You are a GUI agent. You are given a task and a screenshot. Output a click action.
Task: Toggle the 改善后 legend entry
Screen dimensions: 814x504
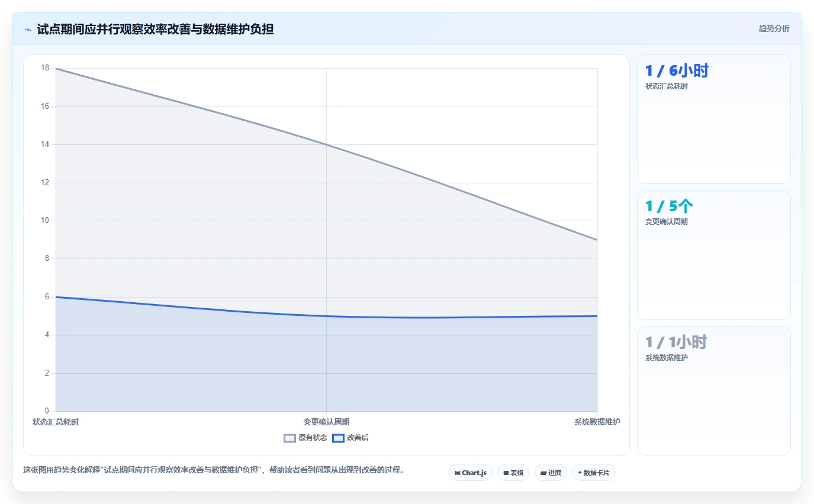[x=350, y=438]
